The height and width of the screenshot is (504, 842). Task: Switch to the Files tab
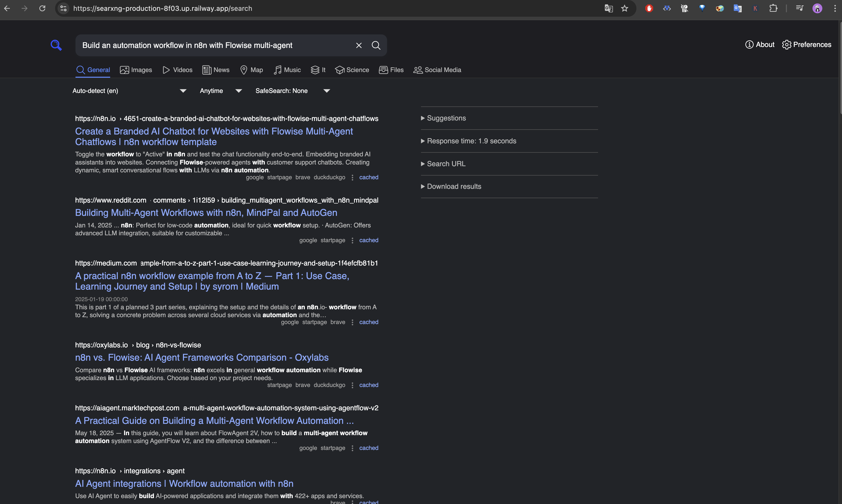391,70
